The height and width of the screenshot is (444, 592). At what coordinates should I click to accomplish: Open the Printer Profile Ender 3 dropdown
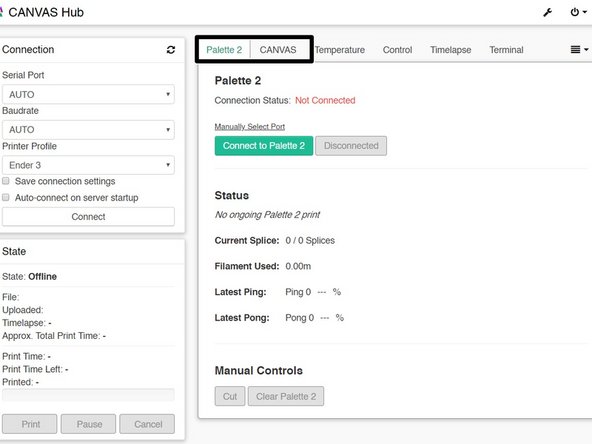pyautogui.click(x=88, y=165)
